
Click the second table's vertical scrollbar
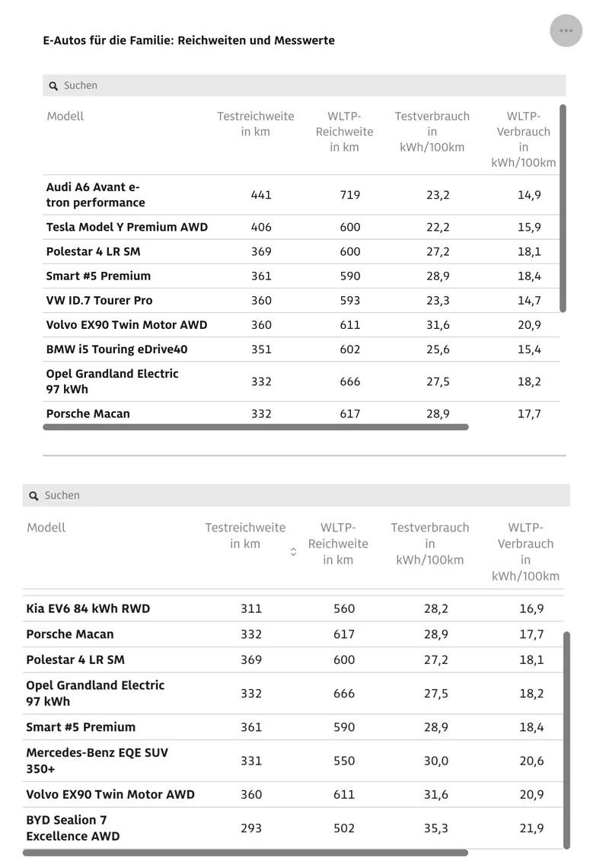pyautogui.click(x=566, y=739)
